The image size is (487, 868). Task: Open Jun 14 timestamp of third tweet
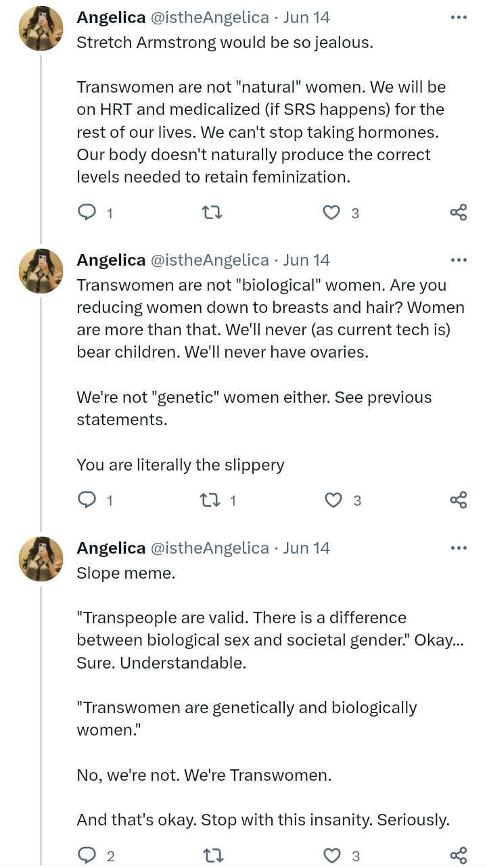pyautogui.click(x=306, y=548)
